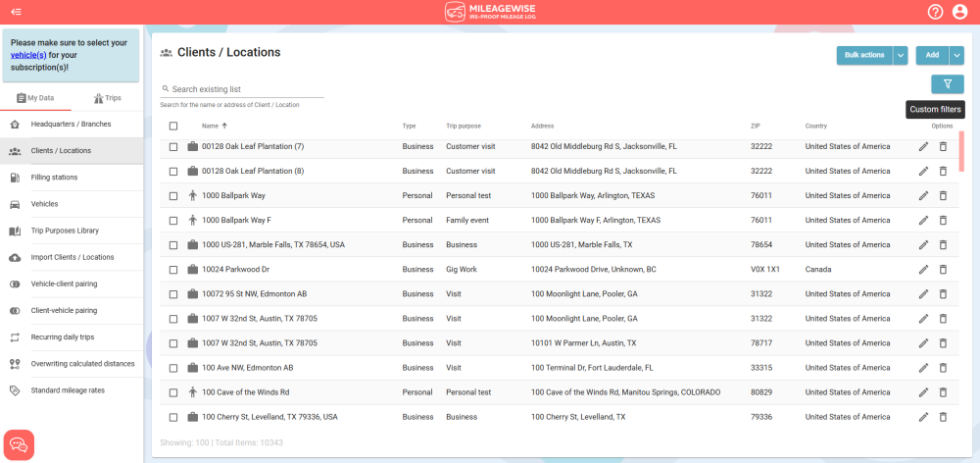Switch to the Trips tab
980x463 pixels.
tap(107, 98)
